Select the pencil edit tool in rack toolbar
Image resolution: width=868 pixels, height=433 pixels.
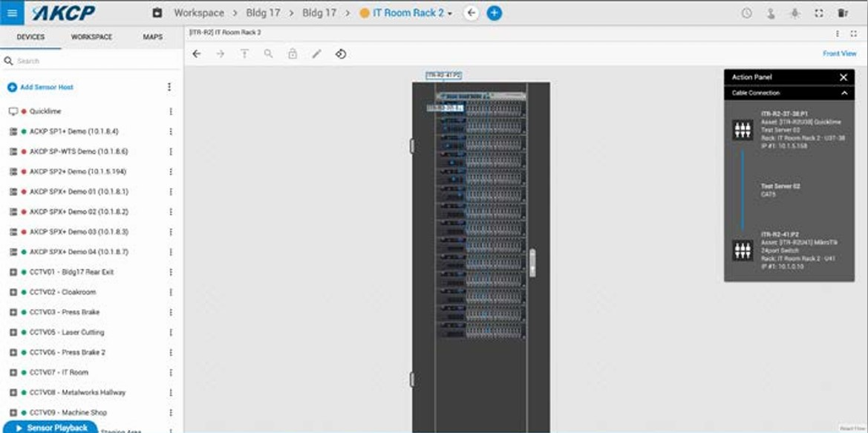(316, 53)
